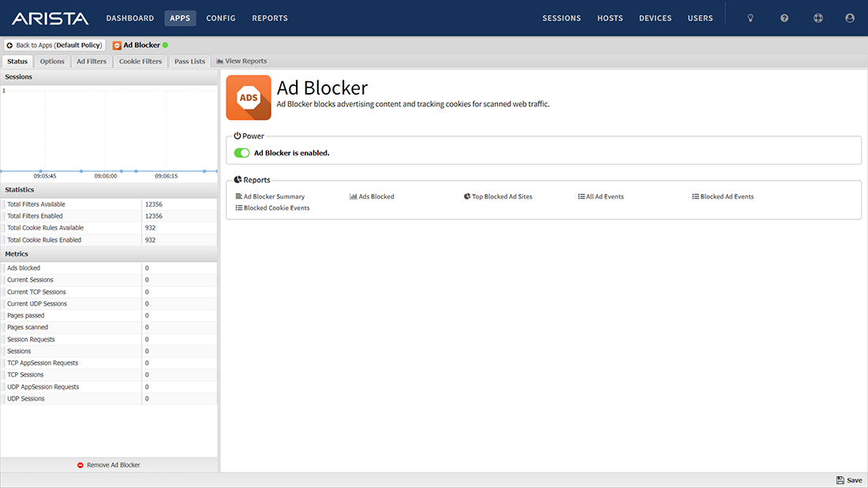Open the Blocked Ad Events report
This screenshot has height=488, width=868.
tap(723, 196)
